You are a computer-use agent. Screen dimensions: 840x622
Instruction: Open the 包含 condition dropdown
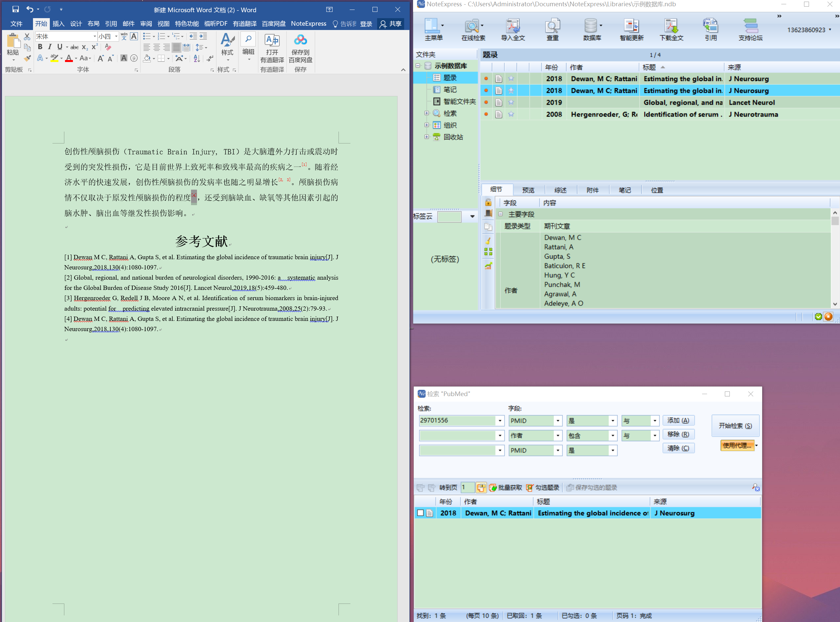[x=613, y=436]
